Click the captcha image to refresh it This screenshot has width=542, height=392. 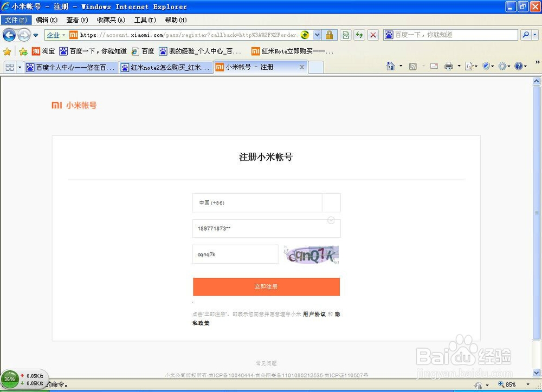(x=311, y=255)
